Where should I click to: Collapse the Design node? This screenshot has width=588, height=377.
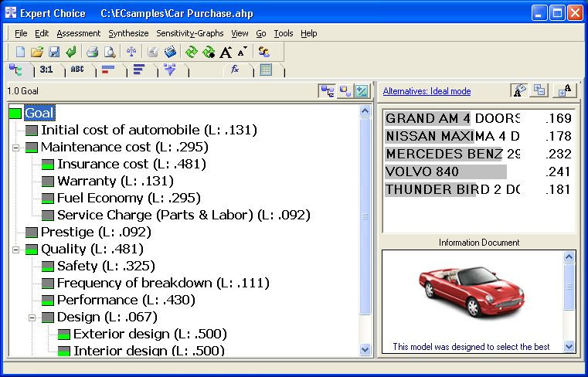pos(32,318)
